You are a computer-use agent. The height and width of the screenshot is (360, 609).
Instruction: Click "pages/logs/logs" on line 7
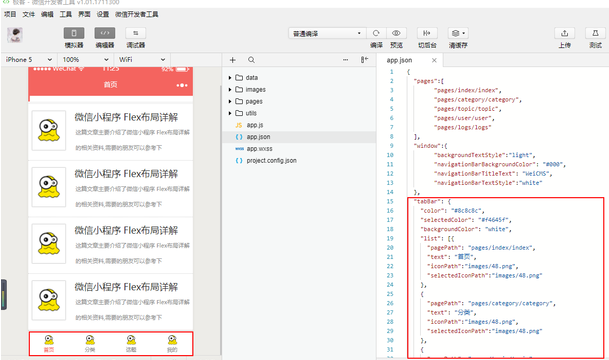463,127
